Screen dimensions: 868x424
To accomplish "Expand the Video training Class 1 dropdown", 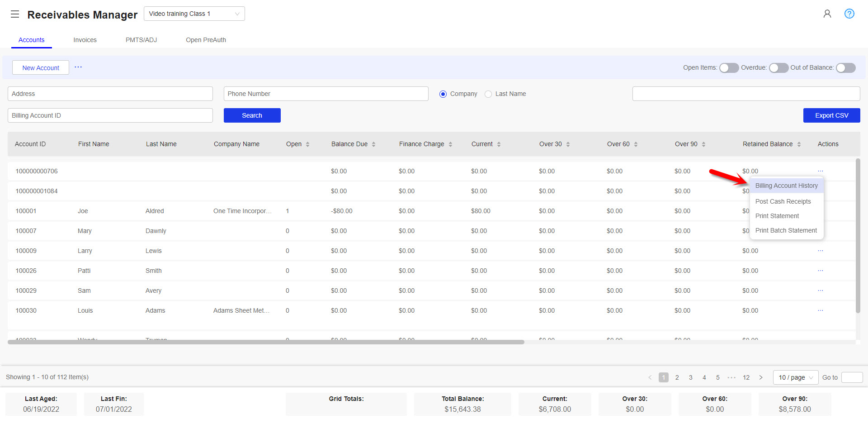I will coord(194,14).
